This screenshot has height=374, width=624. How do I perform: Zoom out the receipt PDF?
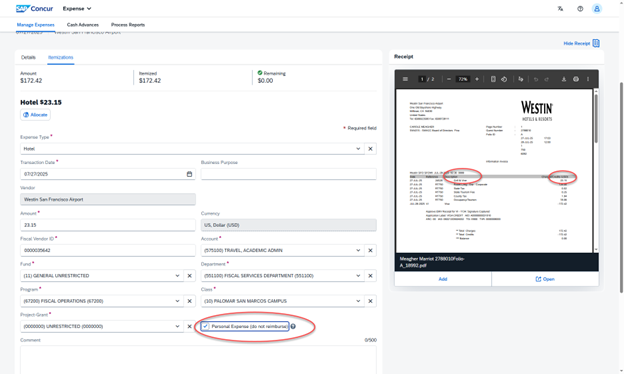click(x=449, y=79)
